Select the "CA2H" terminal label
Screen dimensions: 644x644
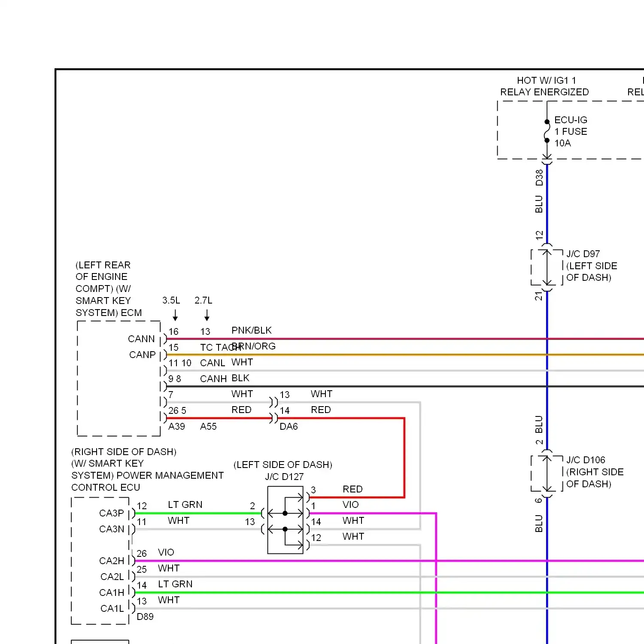[x=112, y=561]
